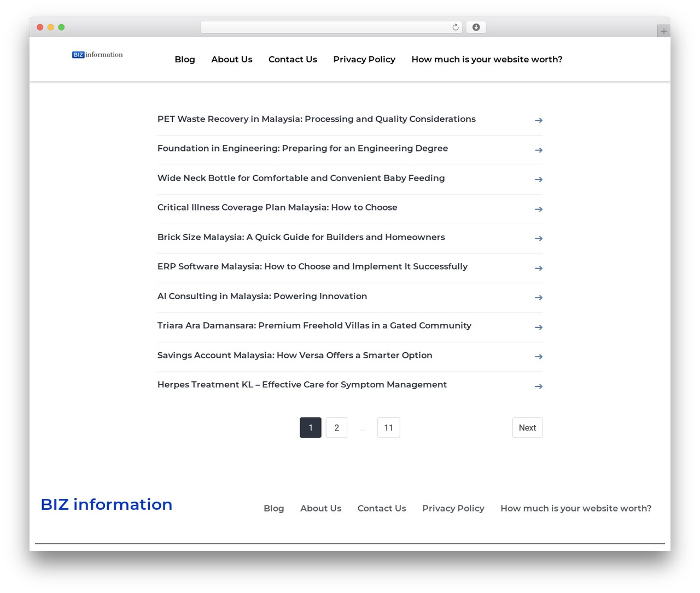
Task: Jump to pagination page 11
Action: coord(389,428)
